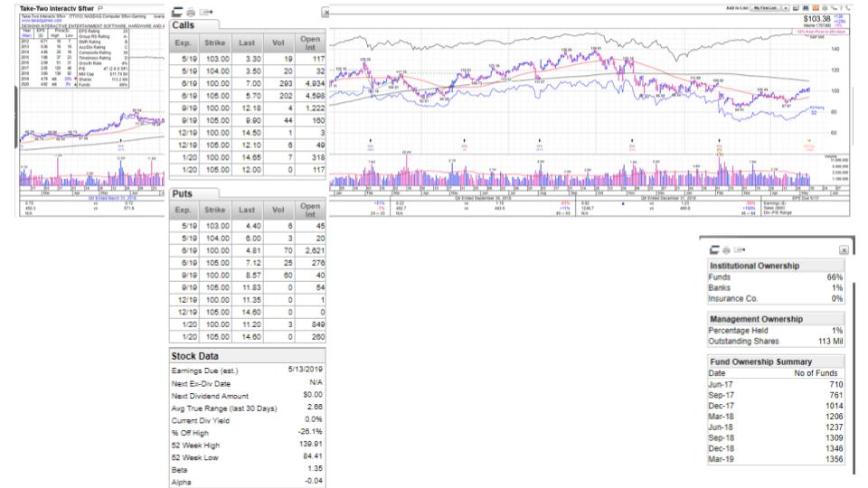Click call last price 3.30
This screenshot has width=868, height=488.
click(253, 59)
